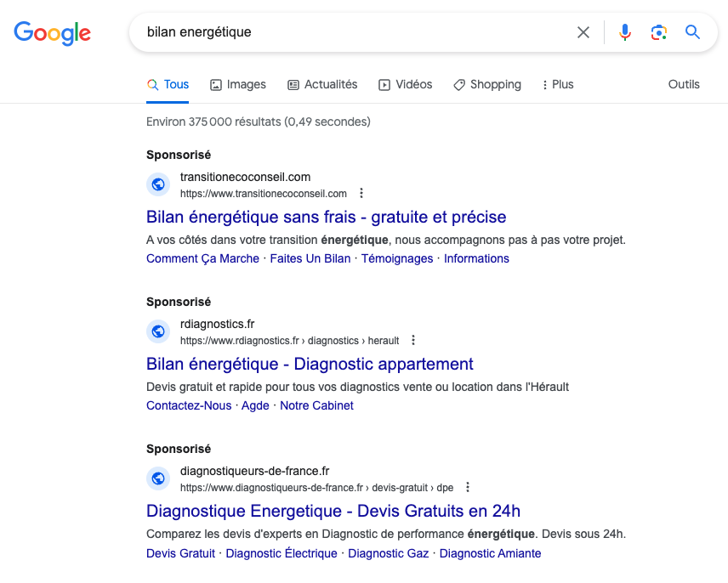This screenshot has height=583, width=728.
Task: Switch to the Actualités tab
Action: 322,85
